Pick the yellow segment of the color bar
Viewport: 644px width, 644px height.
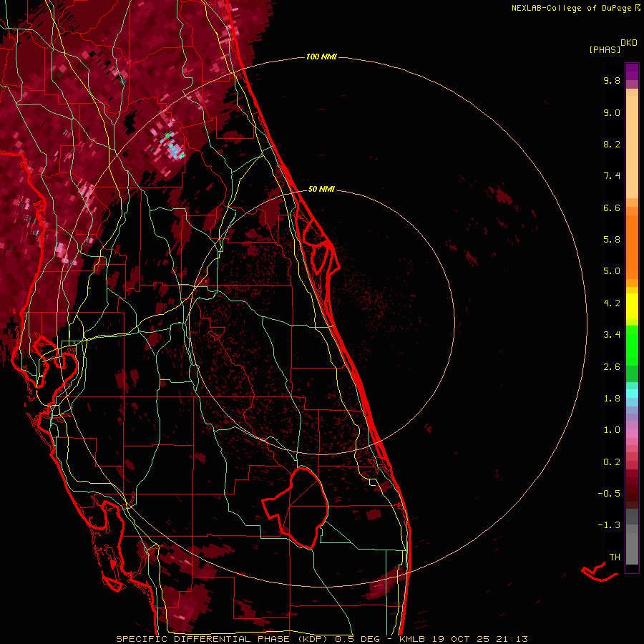tap(632, 306)
